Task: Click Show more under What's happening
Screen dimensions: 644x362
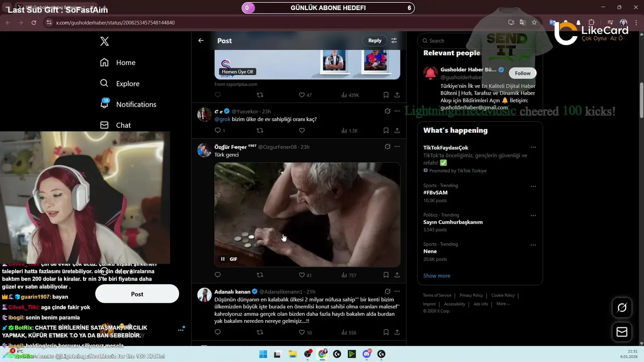Action: point(437,276)
